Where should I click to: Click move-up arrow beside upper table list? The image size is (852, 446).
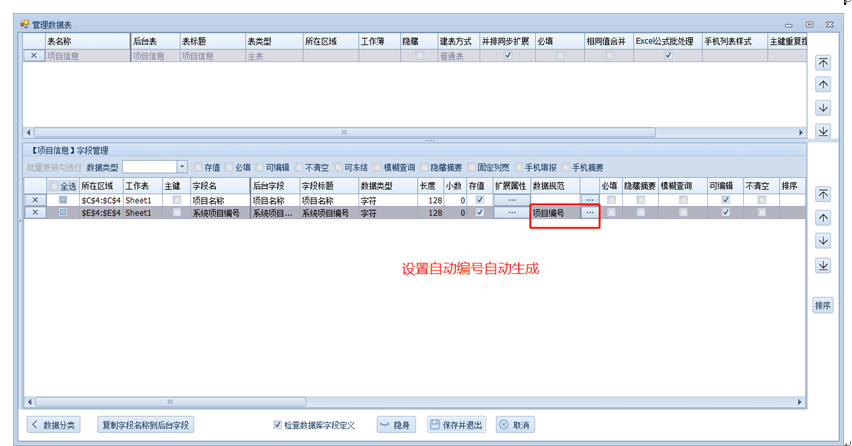pyautogui.click(x=823, y=85)
